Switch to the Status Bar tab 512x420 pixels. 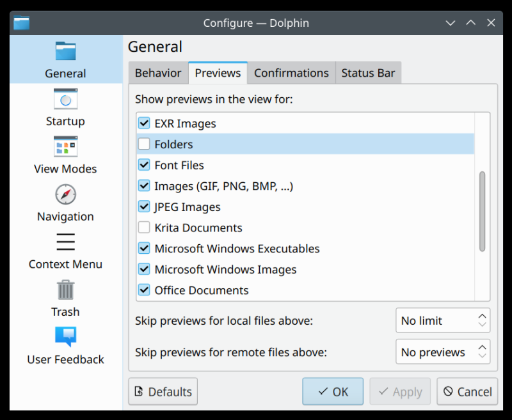tap(368, 73)
